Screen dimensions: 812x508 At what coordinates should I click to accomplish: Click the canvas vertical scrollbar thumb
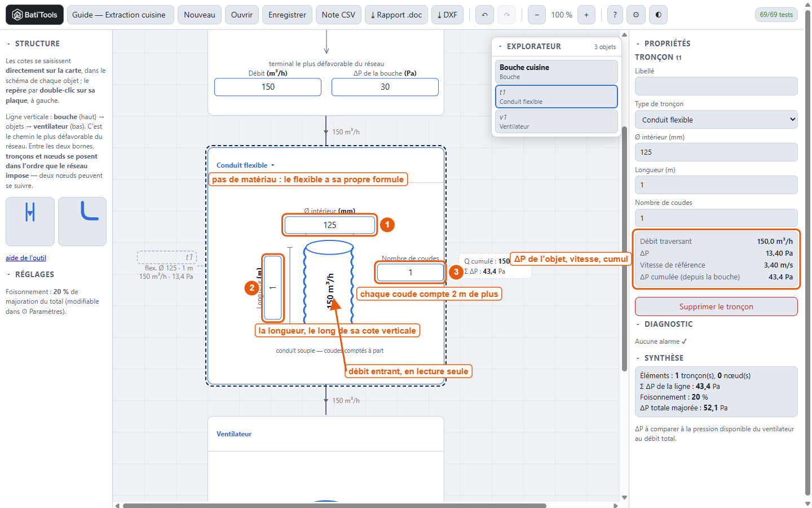(x=624, y=249)
